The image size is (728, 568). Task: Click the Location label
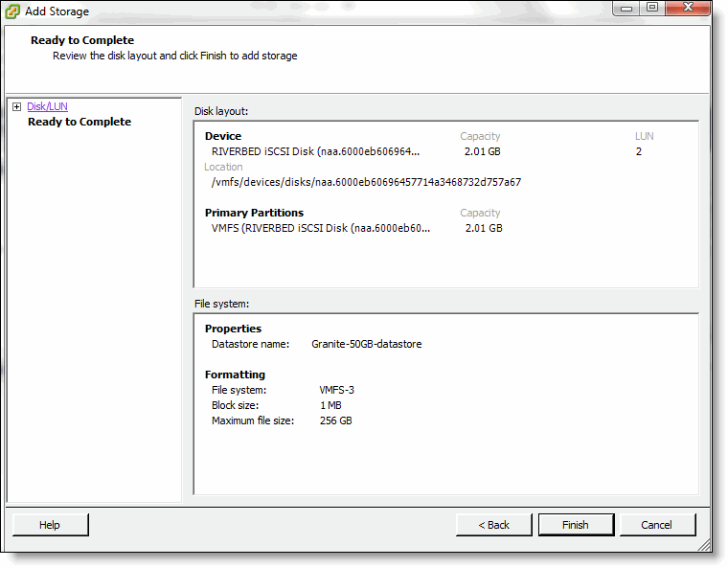223,167
